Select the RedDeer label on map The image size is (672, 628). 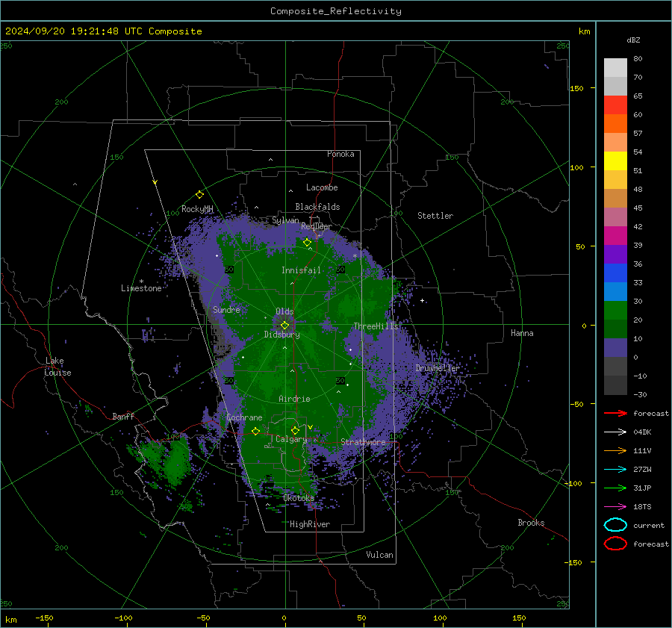[317, 226]
